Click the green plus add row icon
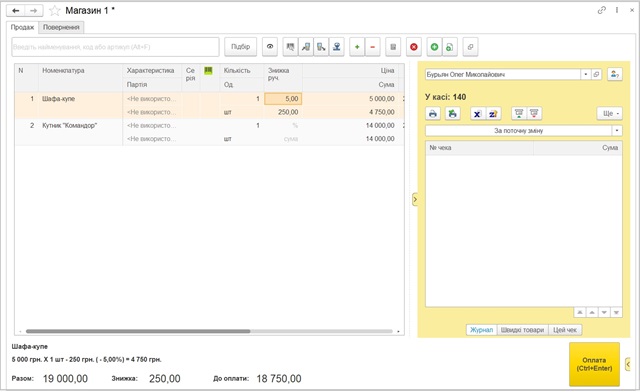The width and height of the screenshot is (640, 392). point(357,47)
